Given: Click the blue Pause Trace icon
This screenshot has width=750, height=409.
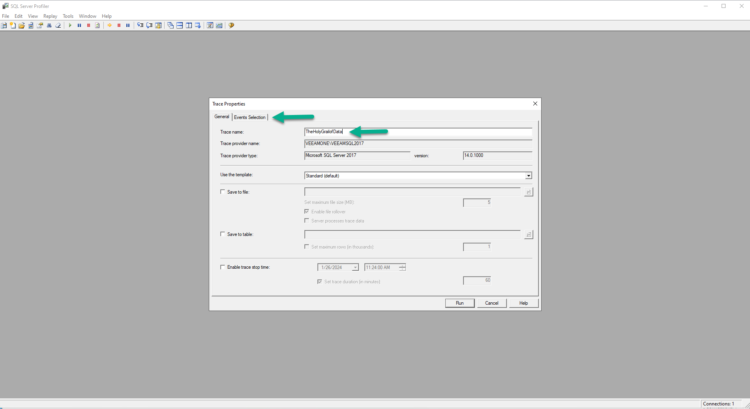Looking at the screenshot, I should tap(79, 25).
